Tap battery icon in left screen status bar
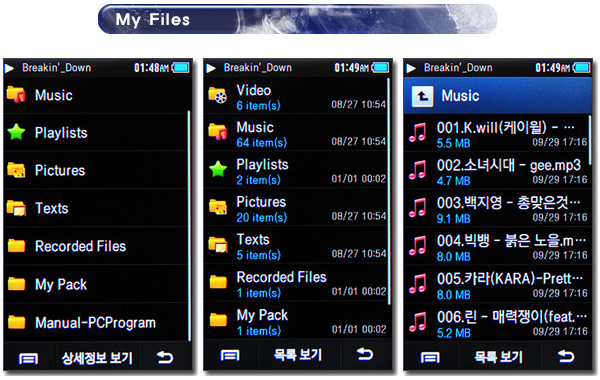 (x=181, y=68)
